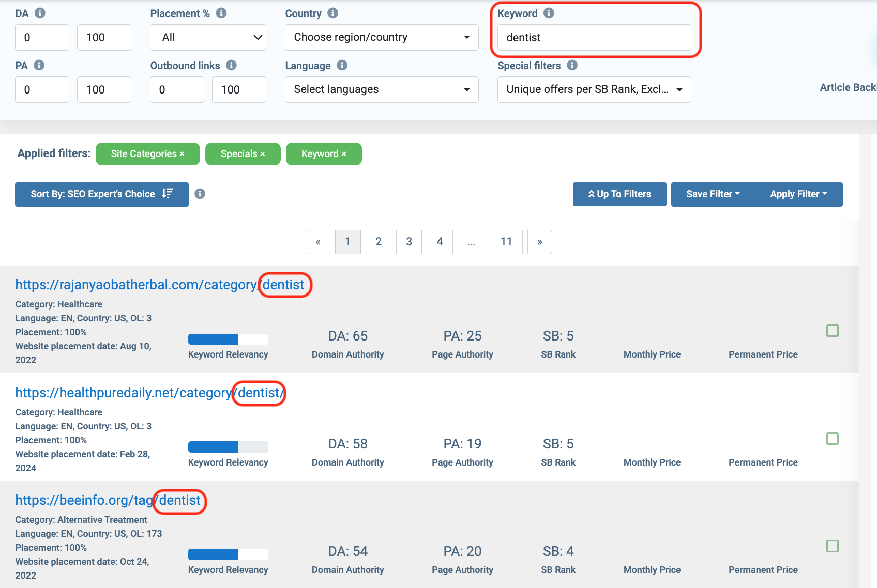The height and width of the screenshot is (588, 877).
Task: Click the Keyword field containing dentist
Action: pyautogui.click(x=594, y=37)
